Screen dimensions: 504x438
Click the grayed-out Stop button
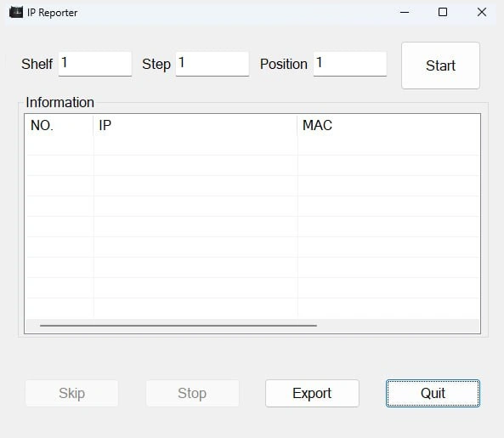pyautogui.click(x=193, y=393)
